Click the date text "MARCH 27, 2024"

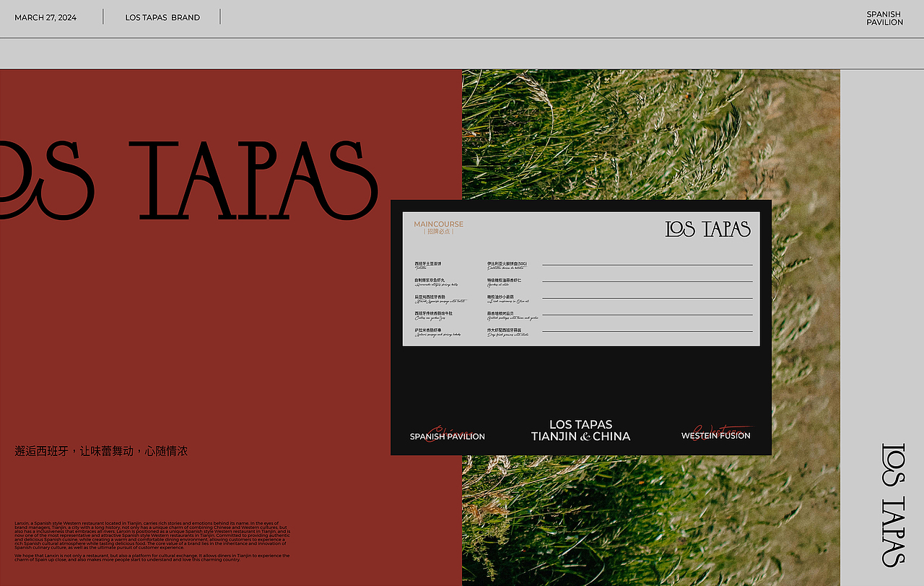click(x=45, y=17)
